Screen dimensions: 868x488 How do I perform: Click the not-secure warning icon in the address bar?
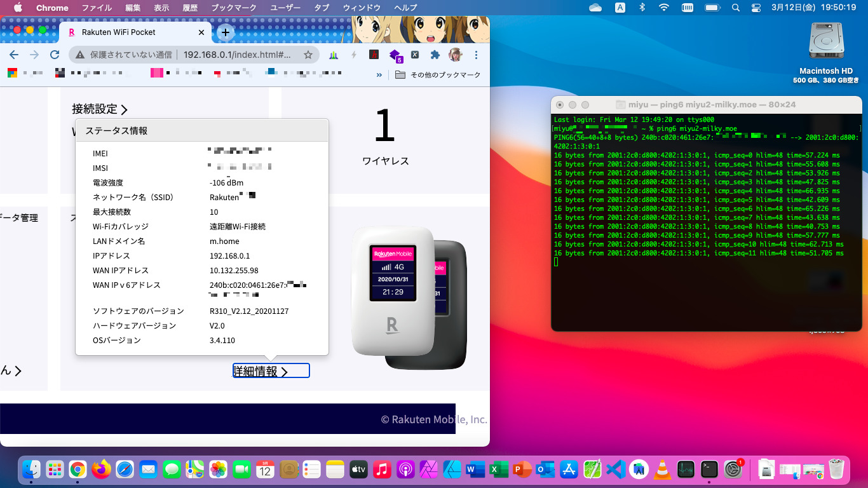tap(80, 55)
